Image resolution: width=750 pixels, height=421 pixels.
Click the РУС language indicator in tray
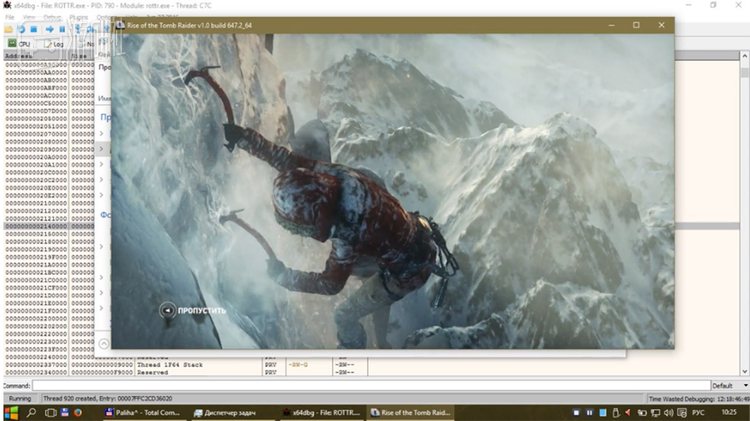696,412
